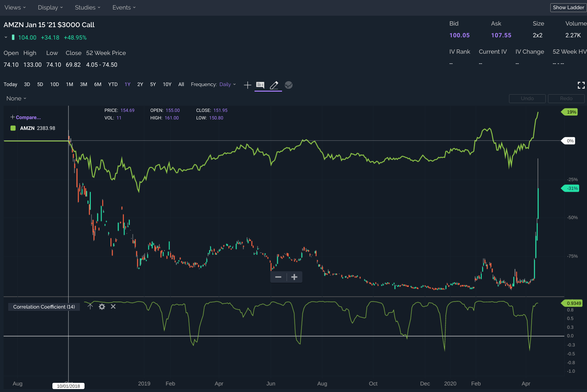Image resolution: width=587 pixels, height=392 pixels.
Task: Select the pencil drawing tool icon
Action: (274, 85)
